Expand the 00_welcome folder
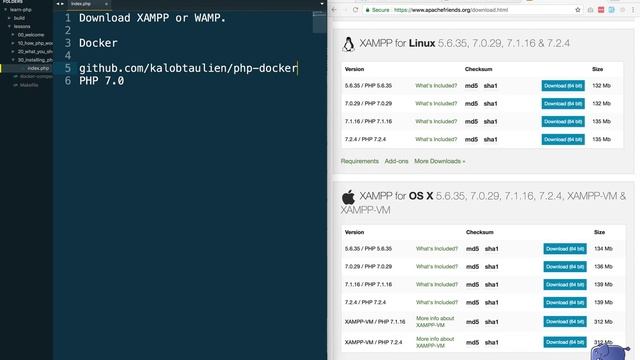Screen dimensions: 640x360 coord(13,35)
